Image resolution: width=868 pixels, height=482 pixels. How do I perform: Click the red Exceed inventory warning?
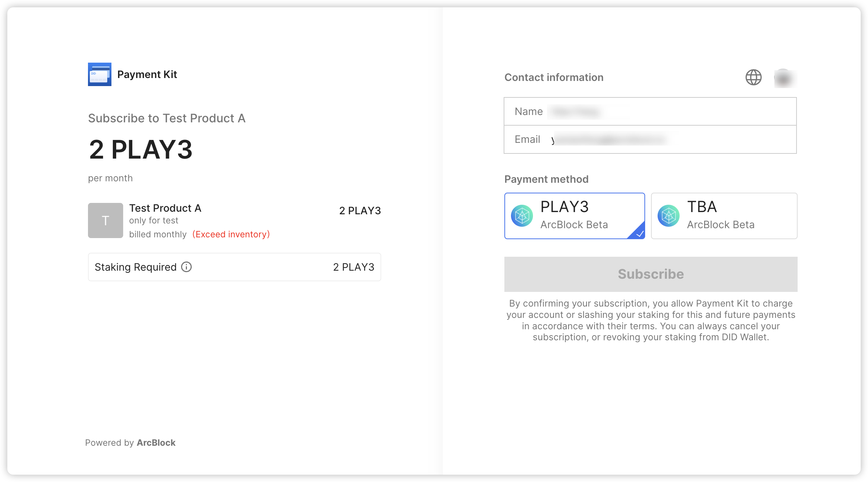(231, 234)
